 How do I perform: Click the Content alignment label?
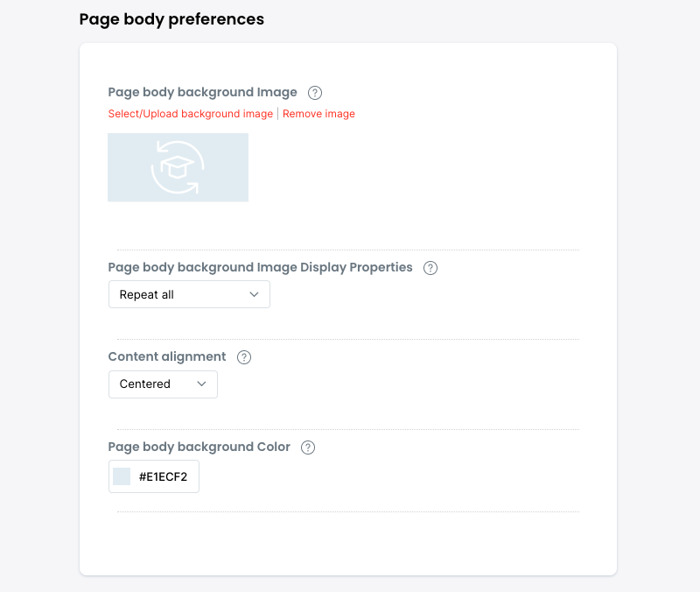pos(167,356)
